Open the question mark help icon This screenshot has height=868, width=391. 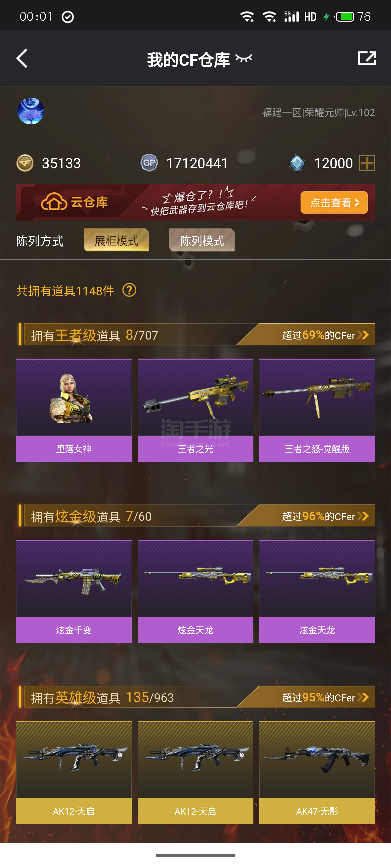click(129, 290)
